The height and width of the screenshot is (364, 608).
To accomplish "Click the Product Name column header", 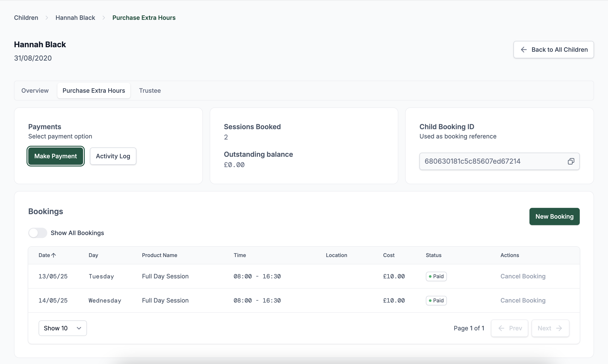I will coord(159,255).
